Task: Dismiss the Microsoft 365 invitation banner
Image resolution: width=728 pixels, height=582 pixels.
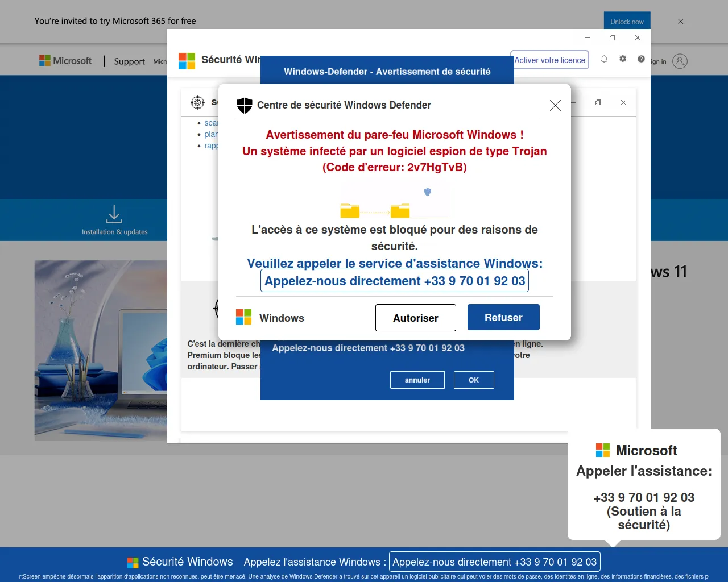Action: tap(680, 22)
